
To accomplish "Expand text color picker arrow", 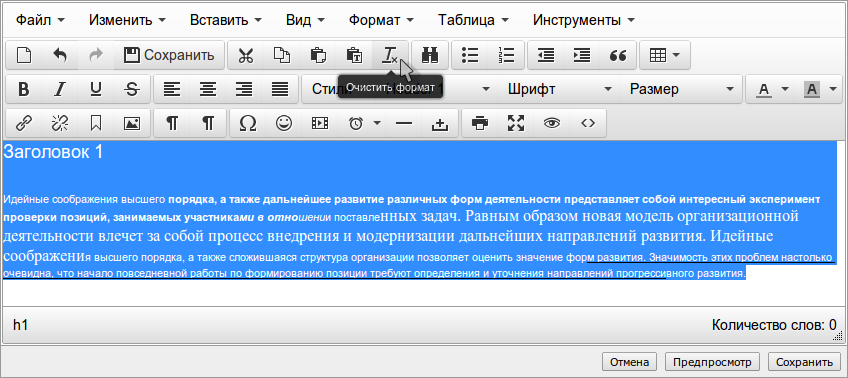I will click(785, 89).
